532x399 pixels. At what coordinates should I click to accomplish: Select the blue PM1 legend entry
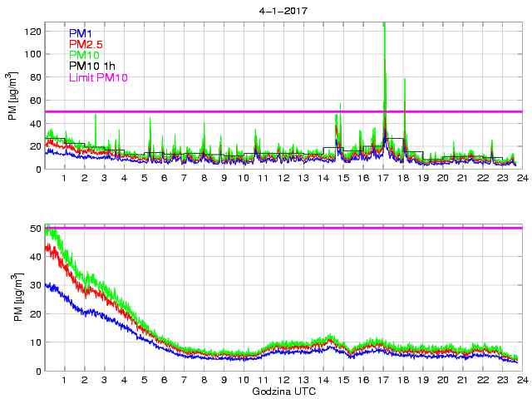click(x=80, y=33)
